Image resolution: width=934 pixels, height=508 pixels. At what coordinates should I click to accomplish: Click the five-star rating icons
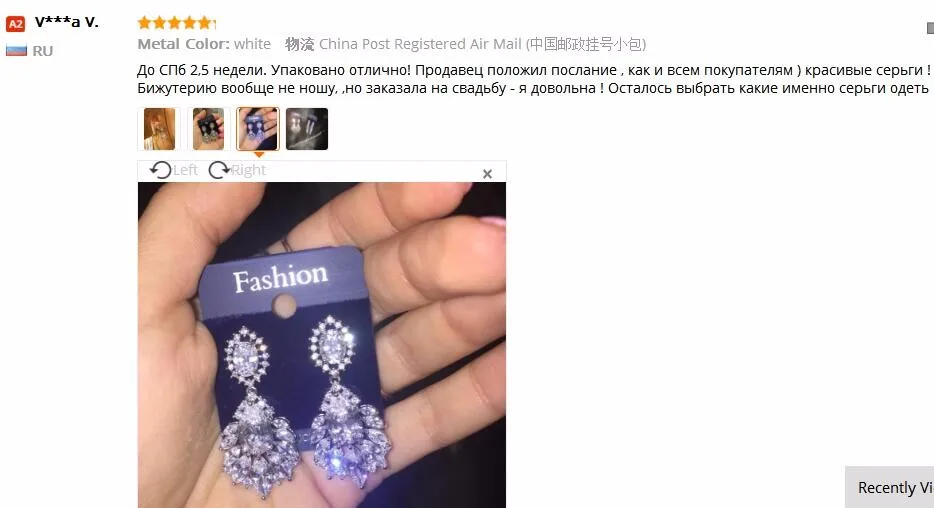[176, 23]
